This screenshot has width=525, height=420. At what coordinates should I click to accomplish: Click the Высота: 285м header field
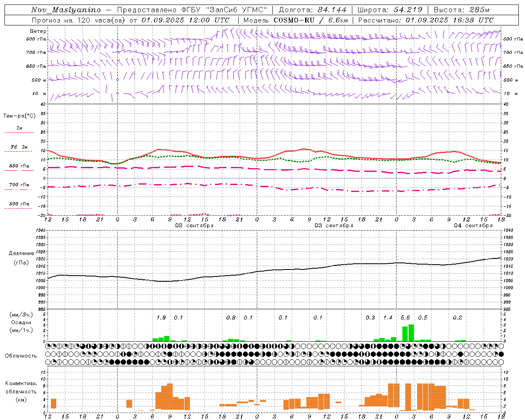click(461, 10)
